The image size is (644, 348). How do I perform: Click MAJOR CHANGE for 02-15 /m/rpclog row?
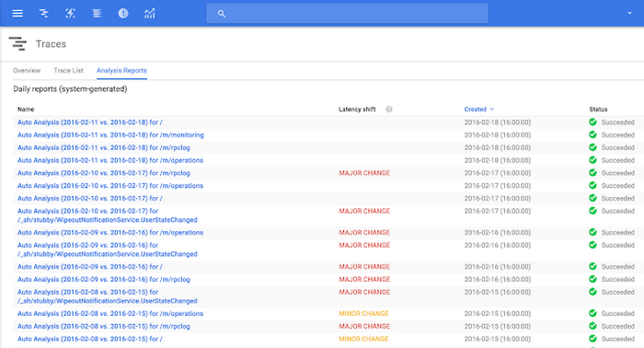[364, 326]
